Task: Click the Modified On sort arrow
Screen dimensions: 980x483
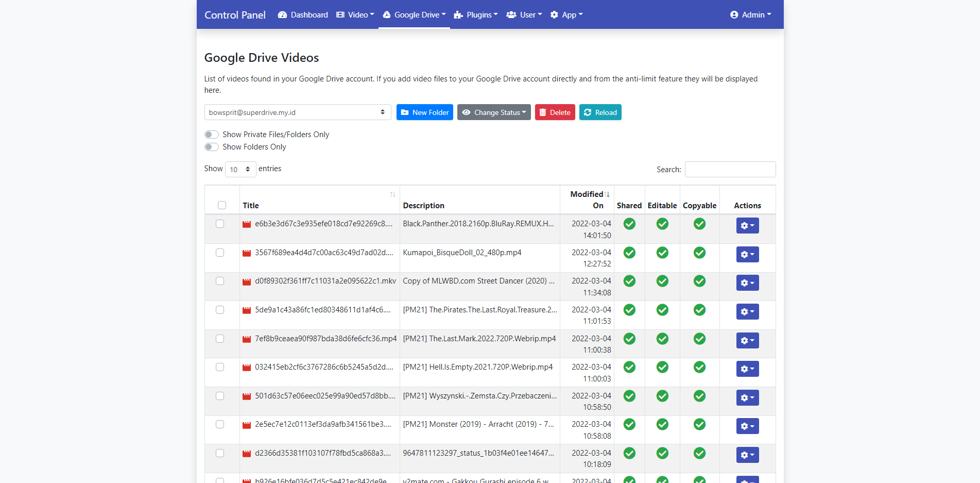Action: click(607, 194)
